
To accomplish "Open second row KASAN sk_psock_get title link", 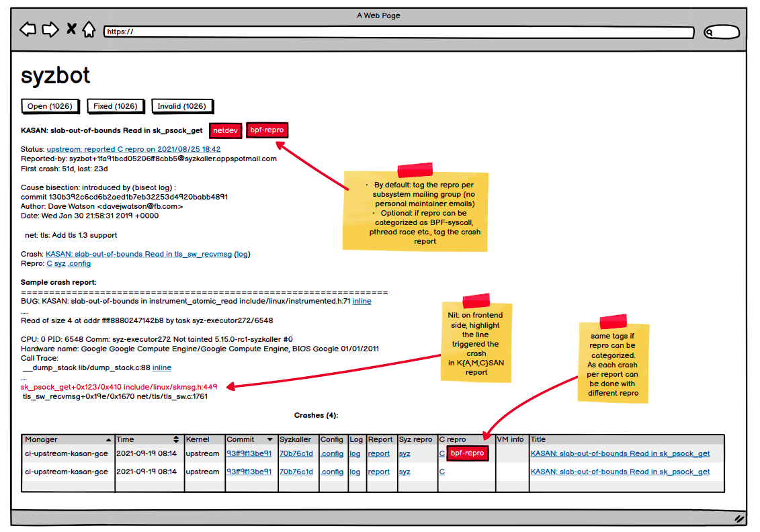I will (620, 472).
